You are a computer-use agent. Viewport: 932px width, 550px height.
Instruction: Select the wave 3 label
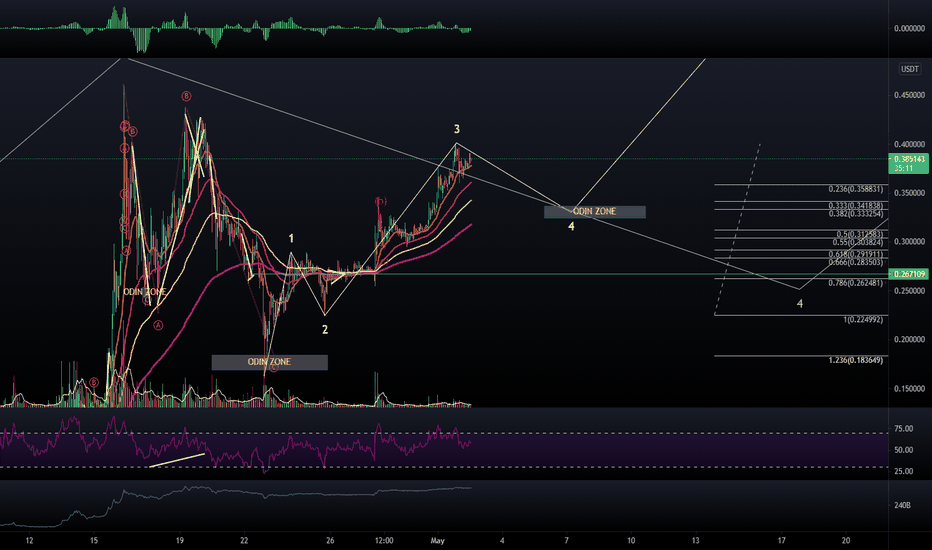[x=456, y=129]
